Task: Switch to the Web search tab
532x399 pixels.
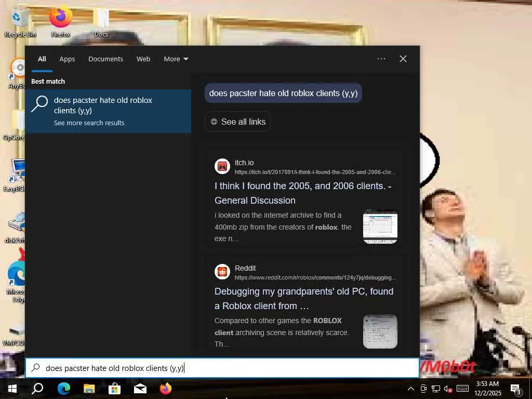Action: point(143,59)
